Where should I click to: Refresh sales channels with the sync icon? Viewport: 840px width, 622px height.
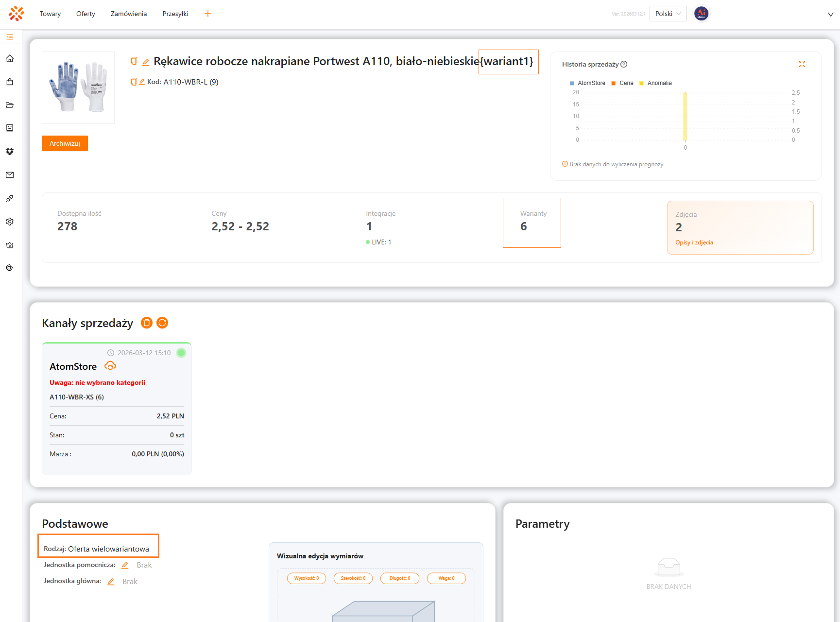coord(162,323)
